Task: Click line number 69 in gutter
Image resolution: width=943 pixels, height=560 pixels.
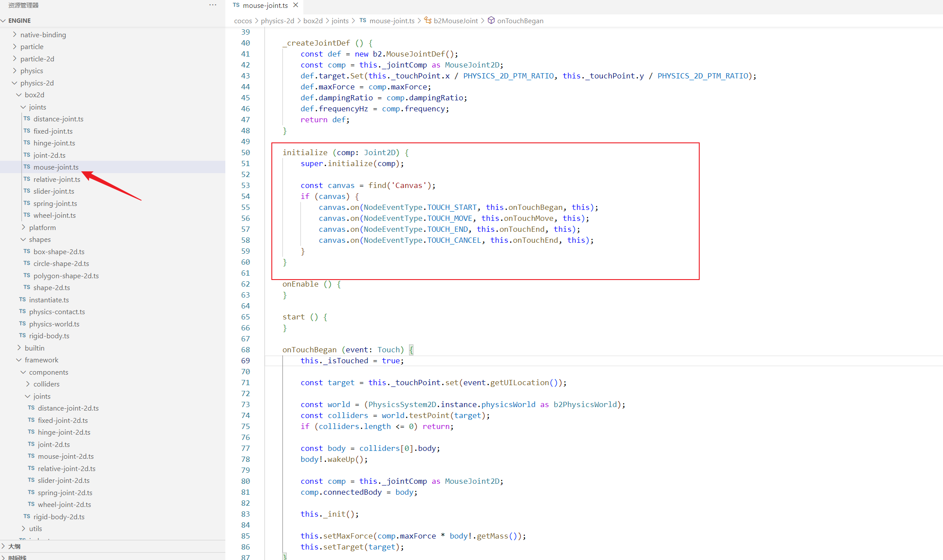Action: click(246, 361)
